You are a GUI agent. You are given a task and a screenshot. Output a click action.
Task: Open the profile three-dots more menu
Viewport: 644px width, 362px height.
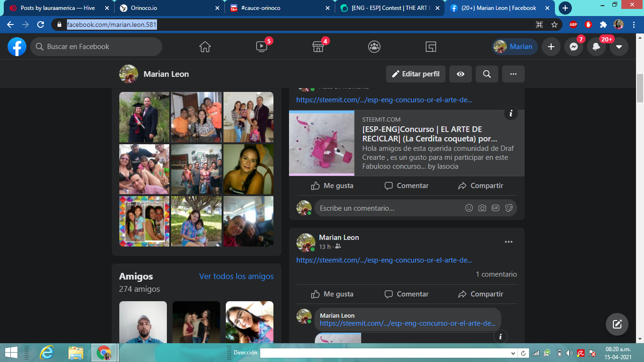pos(513,74)
